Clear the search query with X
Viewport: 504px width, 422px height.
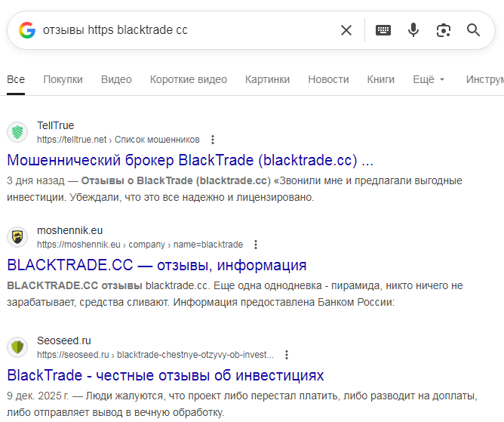pos(346,30)
